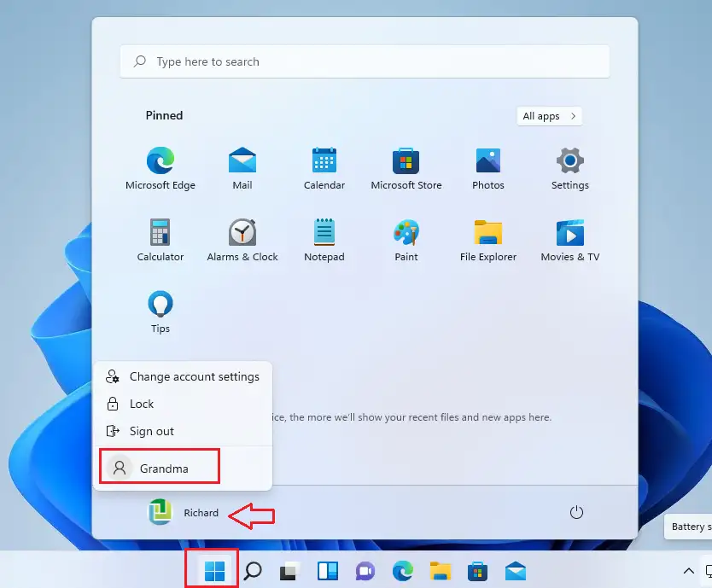This screenshot has width=712, height=588.
Task: Open Microsoft Store from pinned apps
Action: (x=406, y=168)
